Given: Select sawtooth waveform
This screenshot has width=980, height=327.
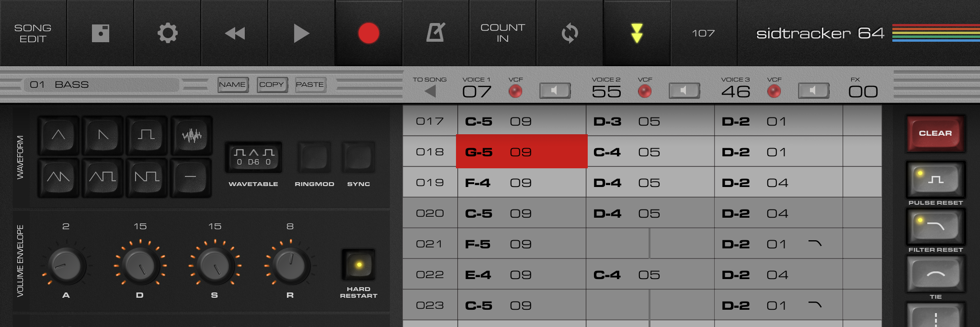Looking at the screenshot, I should pyautogui.click(x=103, y=135).
